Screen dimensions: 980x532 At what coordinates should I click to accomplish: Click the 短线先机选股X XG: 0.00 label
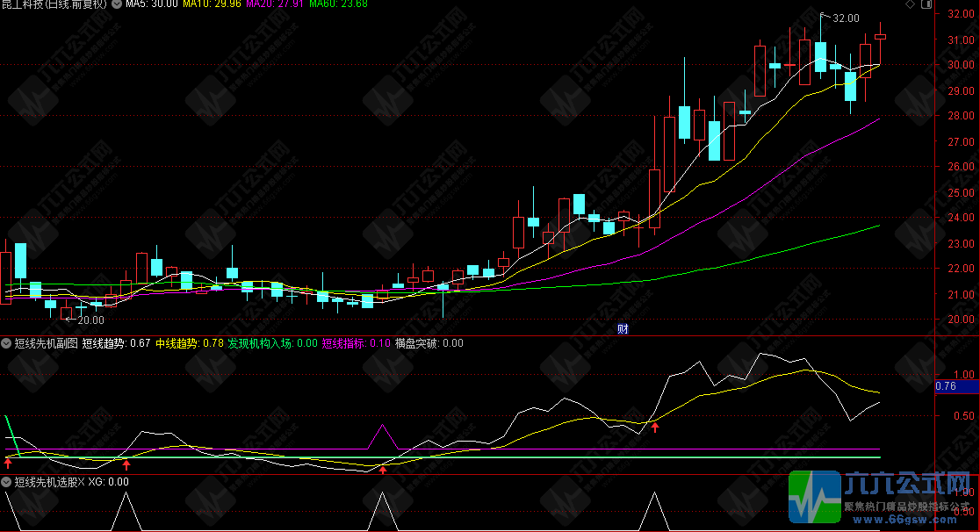tap(71, 482)
